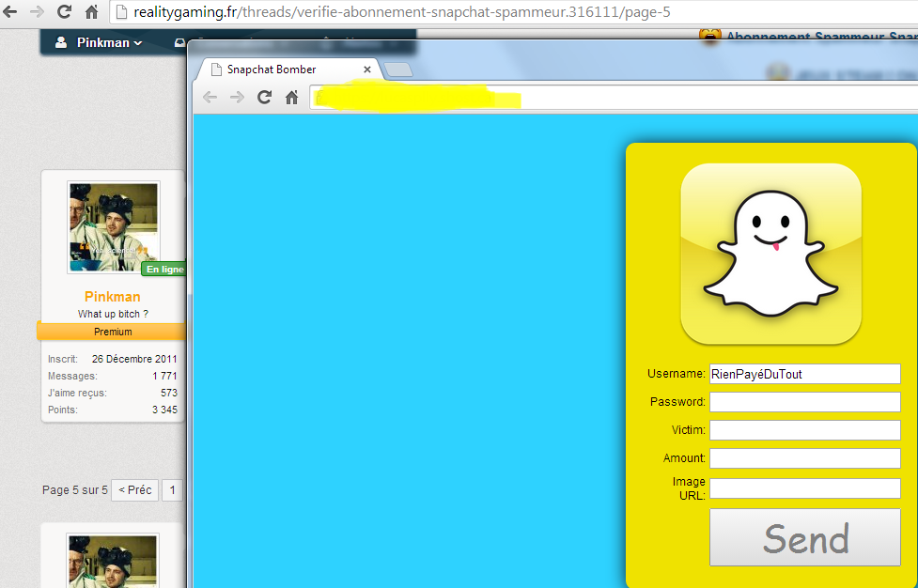Open Pinkman's upper avatar thumbnail
918x588 pixels.
click(114, 227)
